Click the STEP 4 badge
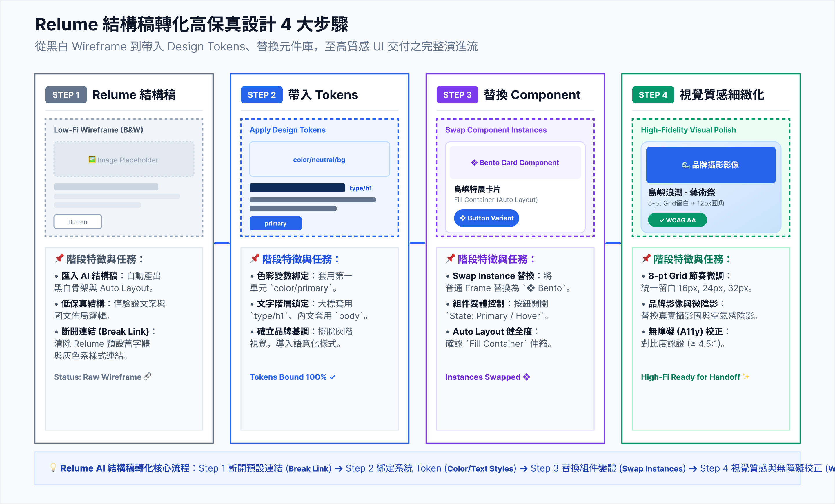 [x=653, y=95]
